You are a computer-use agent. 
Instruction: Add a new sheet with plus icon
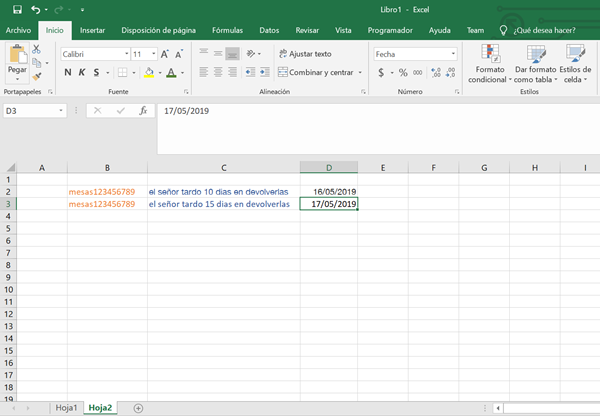138,408
